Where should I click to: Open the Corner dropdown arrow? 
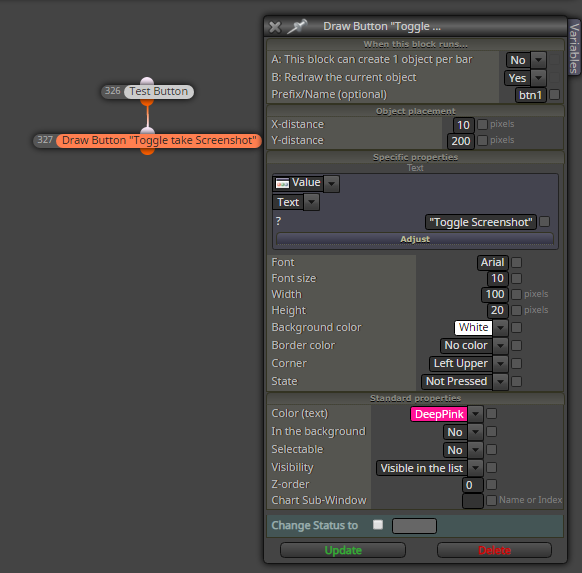500,364
